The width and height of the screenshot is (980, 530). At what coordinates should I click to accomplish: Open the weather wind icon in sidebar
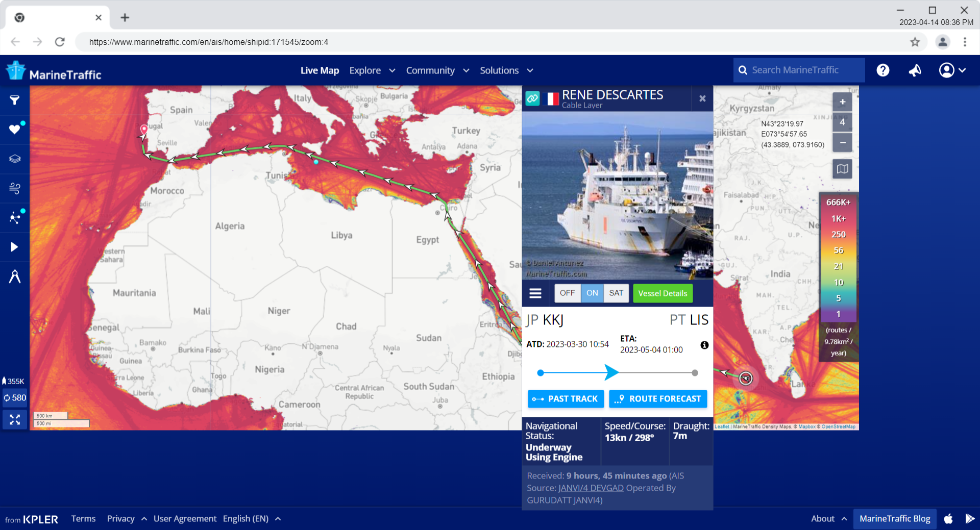click(x=15, y=188)
